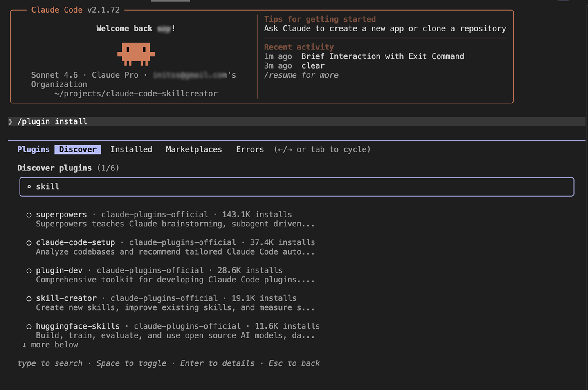Focus the plugin search field containing 'skill'
The image size is (588, 390).
[x=296, y=187]
